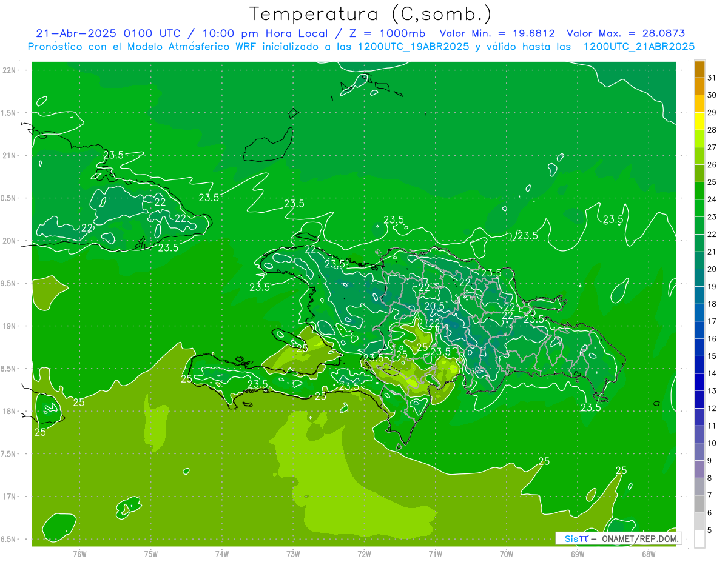Click the "21N" latitude axis label
This screenshot has height=562, width=728.
pos(10,155)
